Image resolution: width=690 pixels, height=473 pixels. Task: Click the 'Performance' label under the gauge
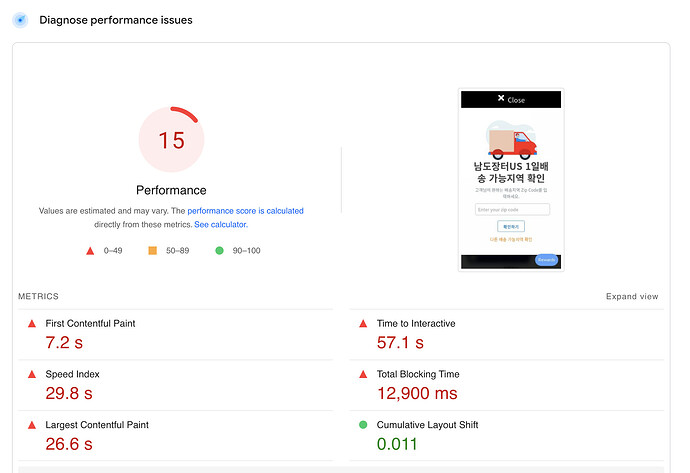point(171,190)
